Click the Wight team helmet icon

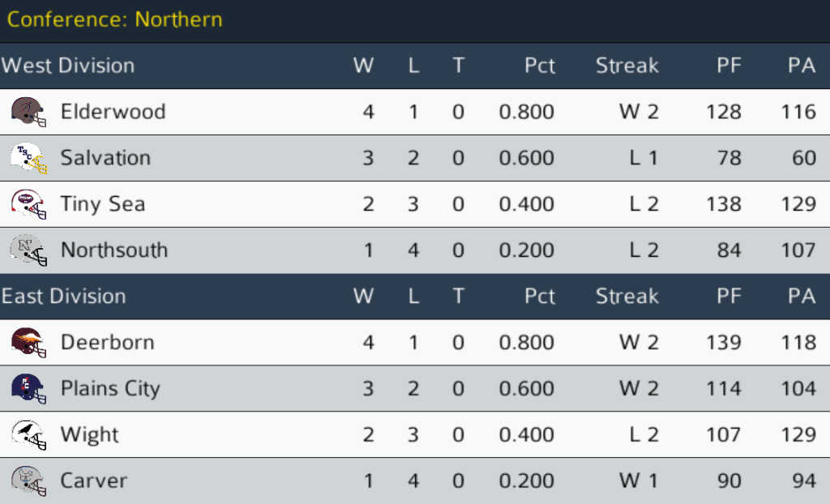tap(28, 434)
